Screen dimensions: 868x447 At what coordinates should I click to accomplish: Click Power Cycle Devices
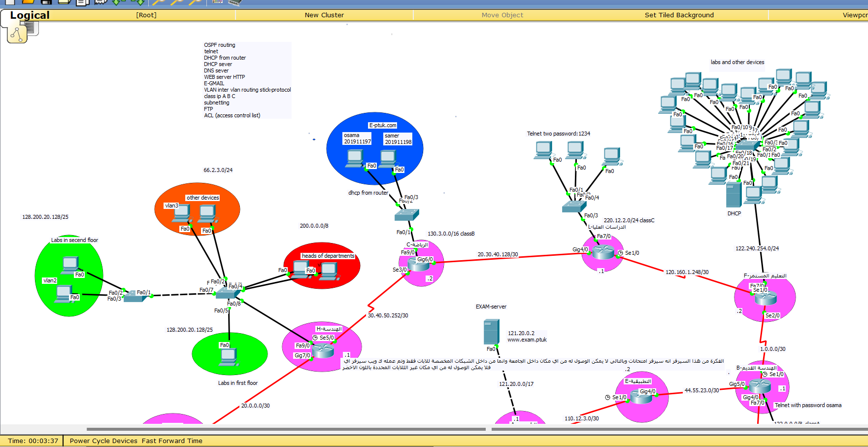click(x=103, y=441)
